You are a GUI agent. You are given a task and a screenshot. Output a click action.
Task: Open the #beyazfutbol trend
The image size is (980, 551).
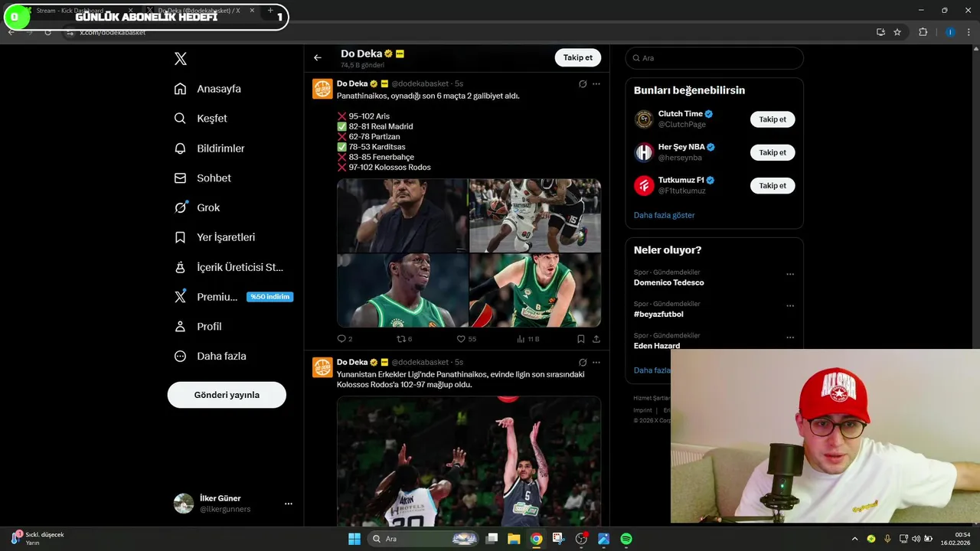[x=658, y=314]
